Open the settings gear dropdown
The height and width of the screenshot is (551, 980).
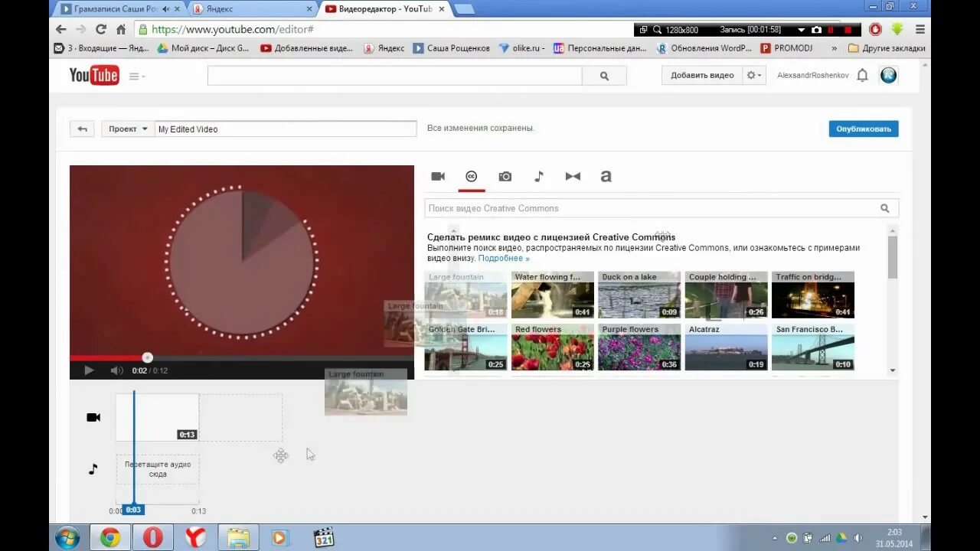tap(755, 75)
